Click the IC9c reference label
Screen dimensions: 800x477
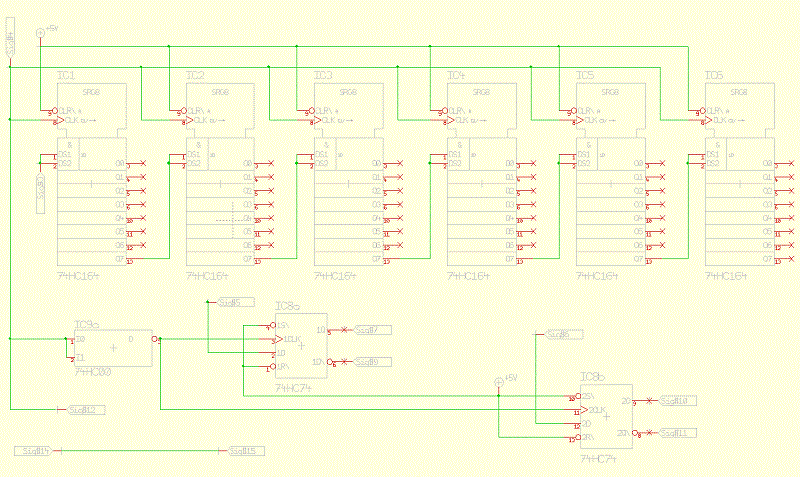[86, 325]
